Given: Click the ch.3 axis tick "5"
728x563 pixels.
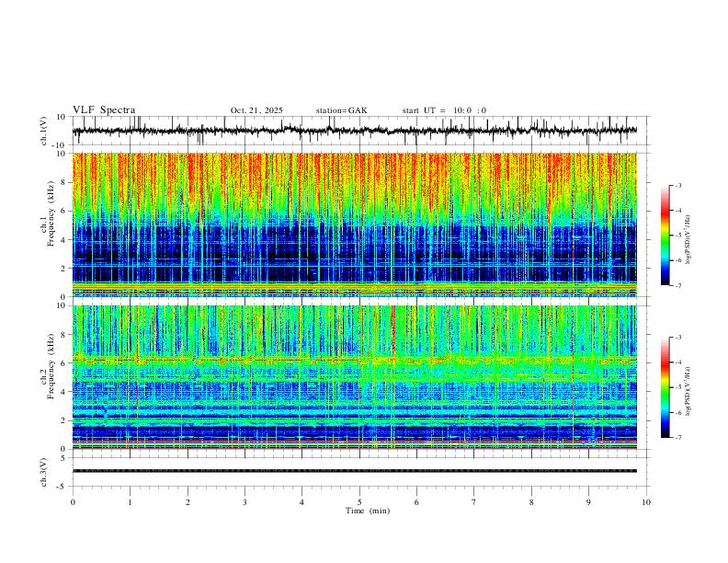Looking at the screenshot, I should [x=63, y=458].
